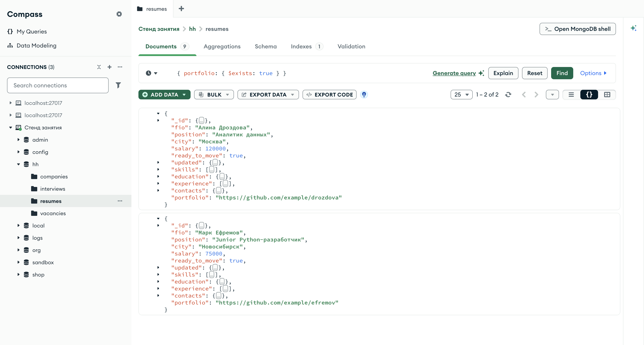The width and height of the screenshot is (644, 345).
Task: Click the Find button
Action: click(562, 73)
